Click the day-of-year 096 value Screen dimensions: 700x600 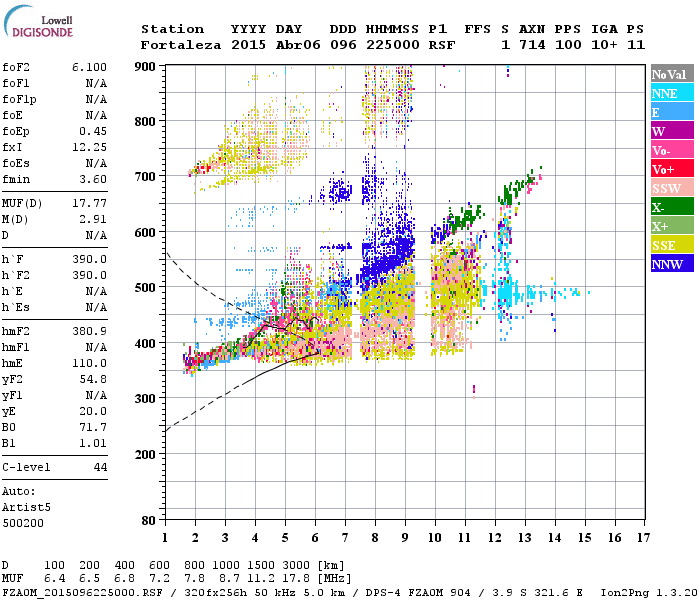coord(343,45)
